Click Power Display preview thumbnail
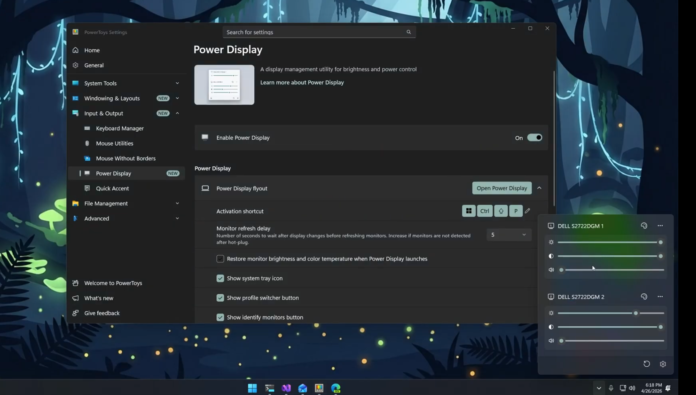The image size is (696, 395). [x=224, y=85]
